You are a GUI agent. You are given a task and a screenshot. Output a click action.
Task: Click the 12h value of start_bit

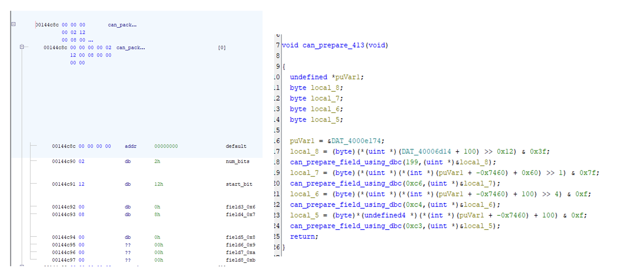[x=159, y=184]
